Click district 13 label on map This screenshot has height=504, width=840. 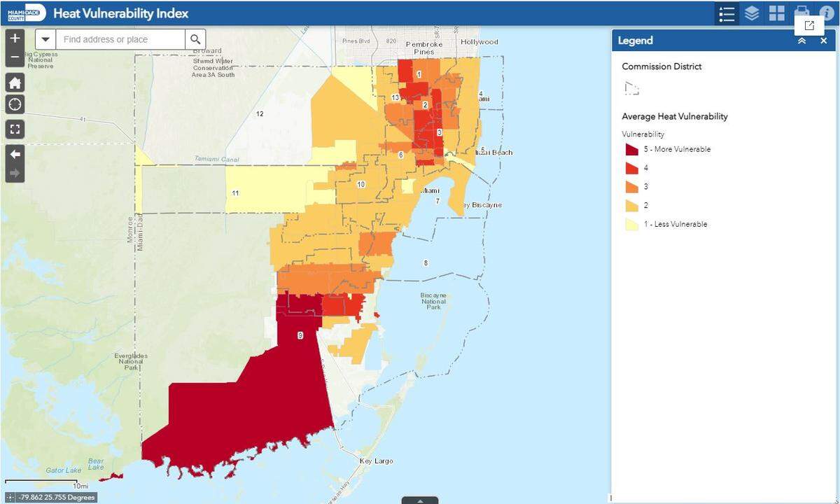[395, 97]
